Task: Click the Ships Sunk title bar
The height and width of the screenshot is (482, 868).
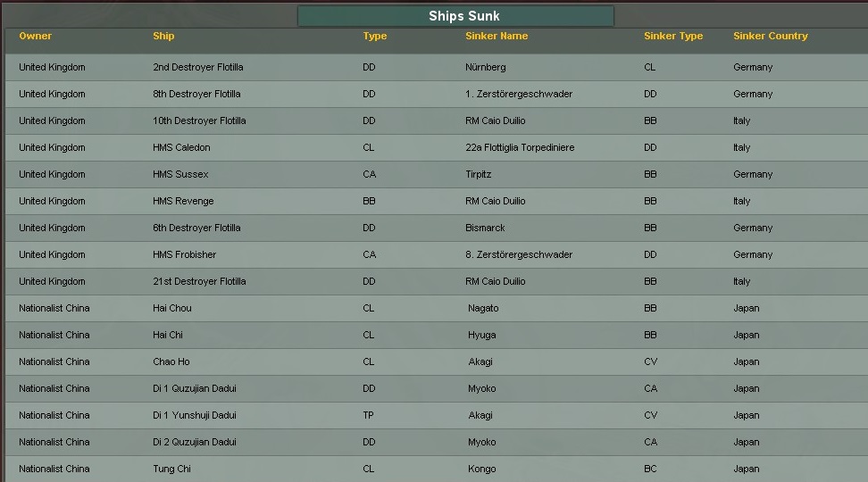Action: click(455, 16)
